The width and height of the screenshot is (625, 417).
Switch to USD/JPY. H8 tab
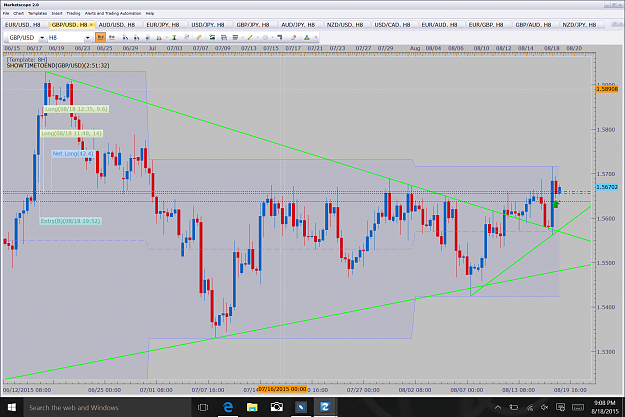tap(208, 25)
